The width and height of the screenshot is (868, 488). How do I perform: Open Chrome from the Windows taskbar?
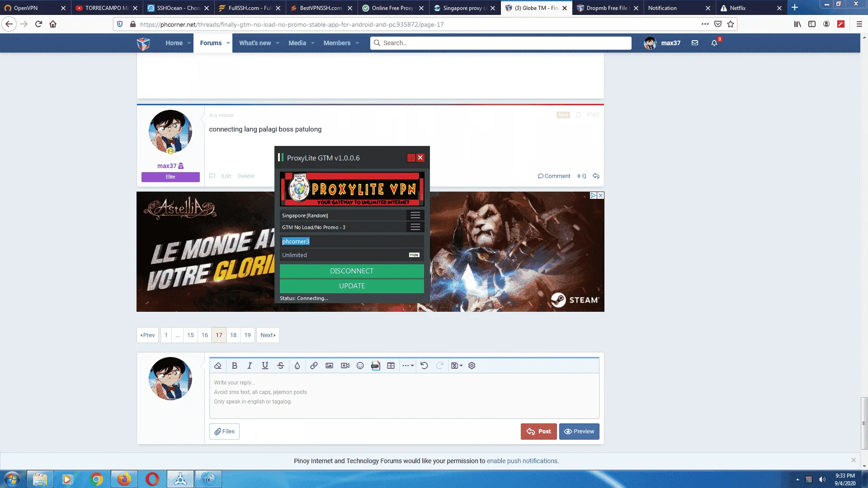point(96,479)
